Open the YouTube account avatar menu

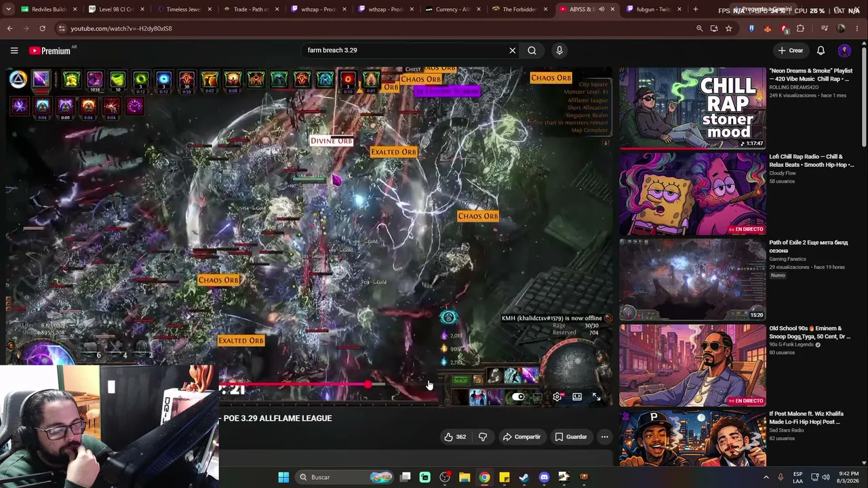[x=844, y=50]
